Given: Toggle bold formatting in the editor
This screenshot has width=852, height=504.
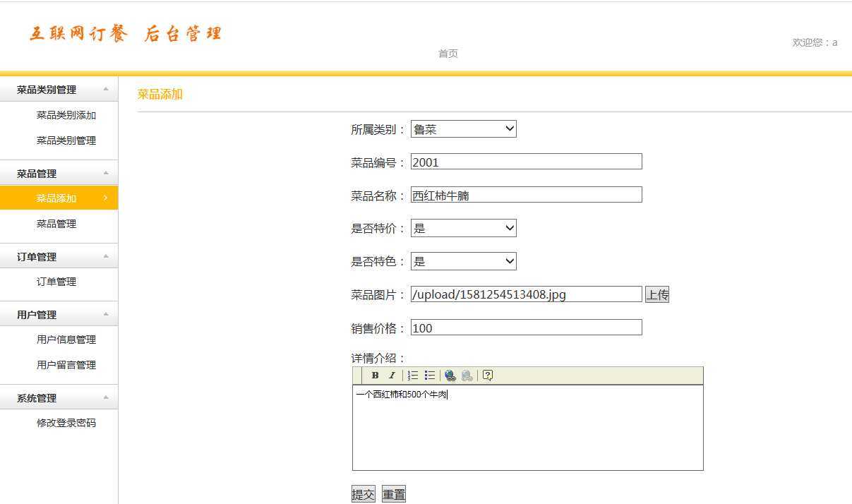Looking at the screenshot, I should click(376, 376).
